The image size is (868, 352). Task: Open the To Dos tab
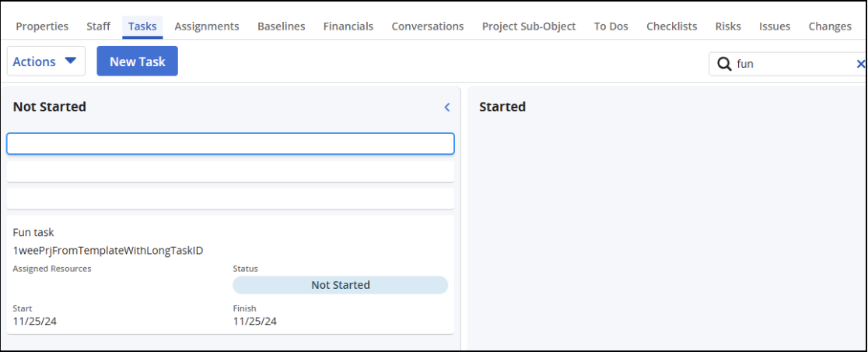coord(611,26)
